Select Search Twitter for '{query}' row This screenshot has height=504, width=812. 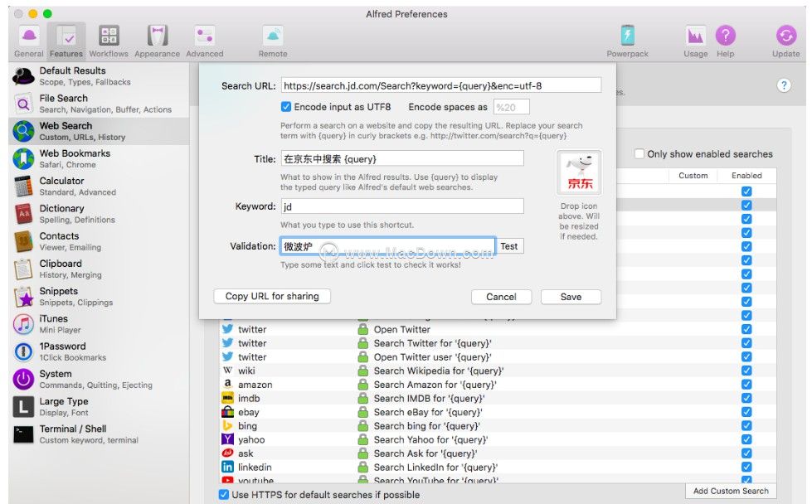[498, 343]
